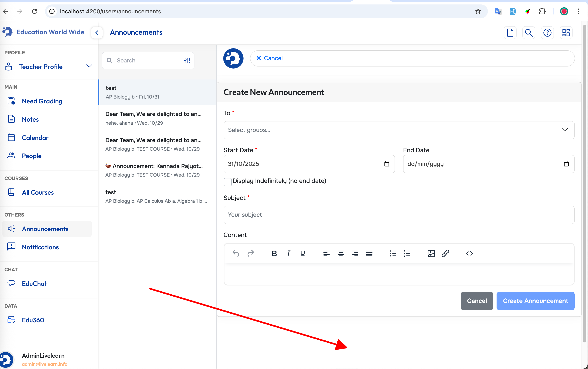Open search filter settings icon
The width and height of the screenshot is (588, 369).
click(x=187, y=61)
